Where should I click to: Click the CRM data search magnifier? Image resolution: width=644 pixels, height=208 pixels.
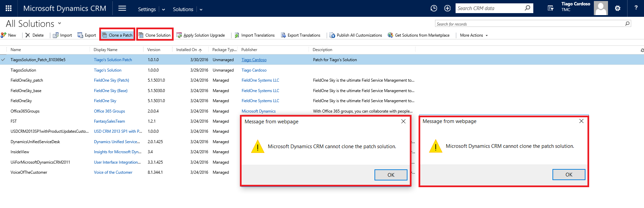point(527,8)
